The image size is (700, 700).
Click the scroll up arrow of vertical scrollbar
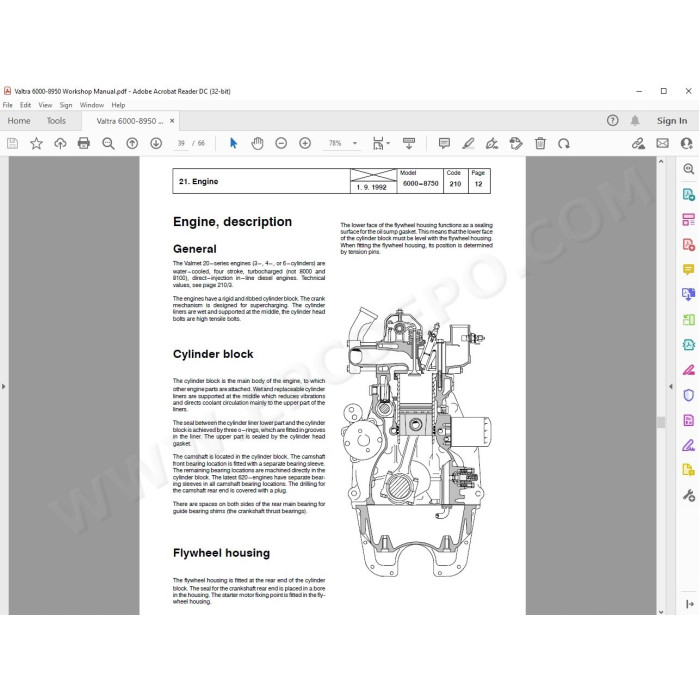(x=661, y=162)
